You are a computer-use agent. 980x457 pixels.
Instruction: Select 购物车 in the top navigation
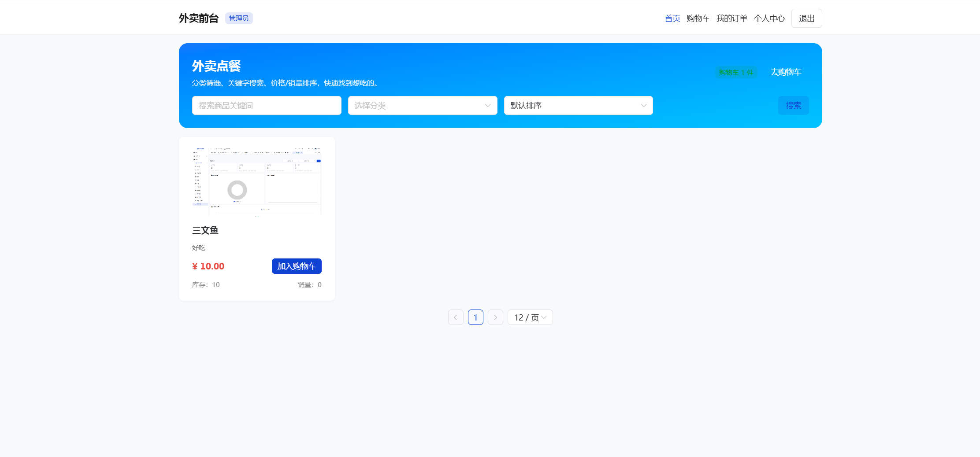698,18
